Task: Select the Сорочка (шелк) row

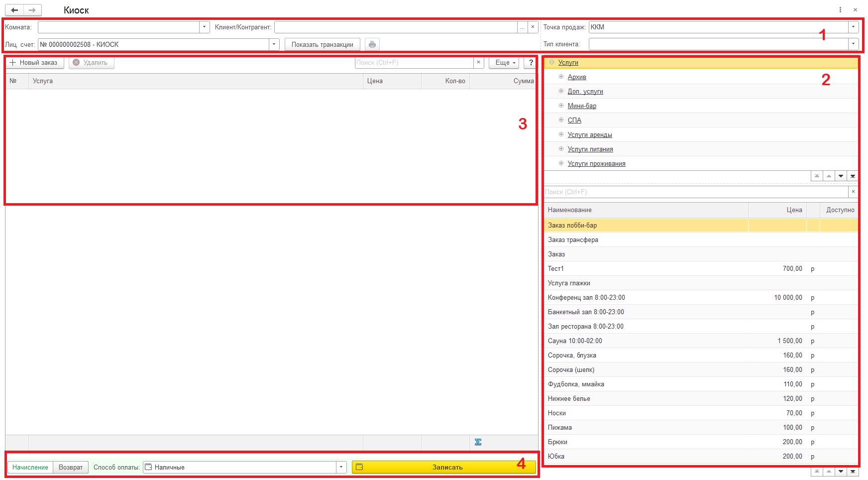Action: (701, 369)
